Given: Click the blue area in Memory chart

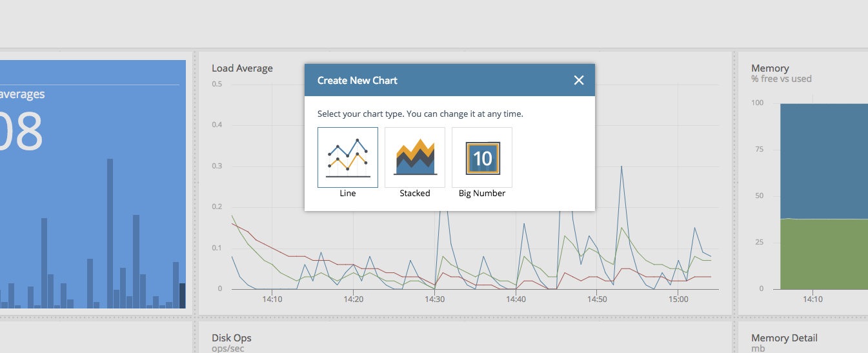Looking at the screenshot, I should point(823,161).
